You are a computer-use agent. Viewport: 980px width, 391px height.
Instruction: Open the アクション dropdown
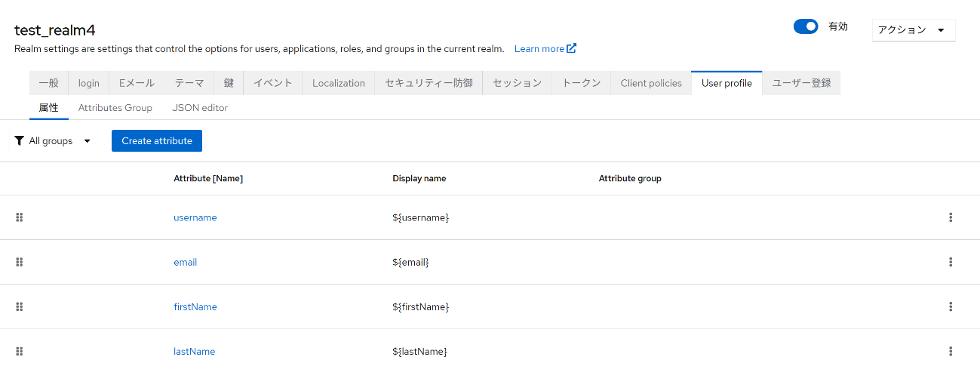coord(914,30)
